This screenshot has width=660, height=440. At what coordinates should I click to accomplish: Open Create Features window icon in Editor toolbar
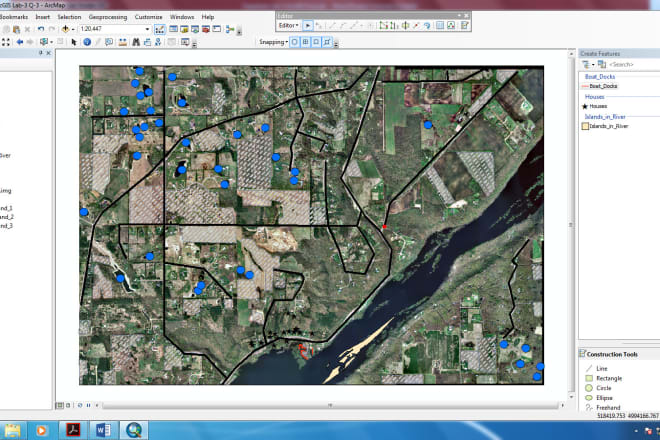click(x=465, y=26)
